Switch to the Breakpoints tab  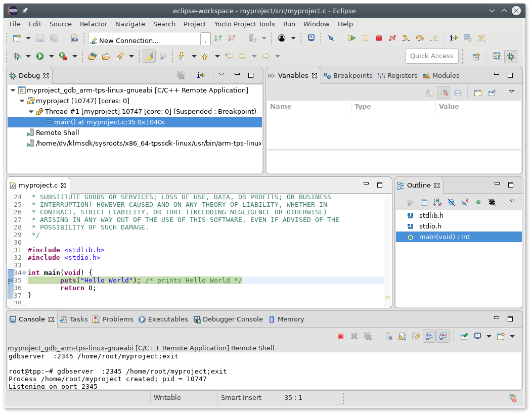pyautogui.click(x=348, y=75)
